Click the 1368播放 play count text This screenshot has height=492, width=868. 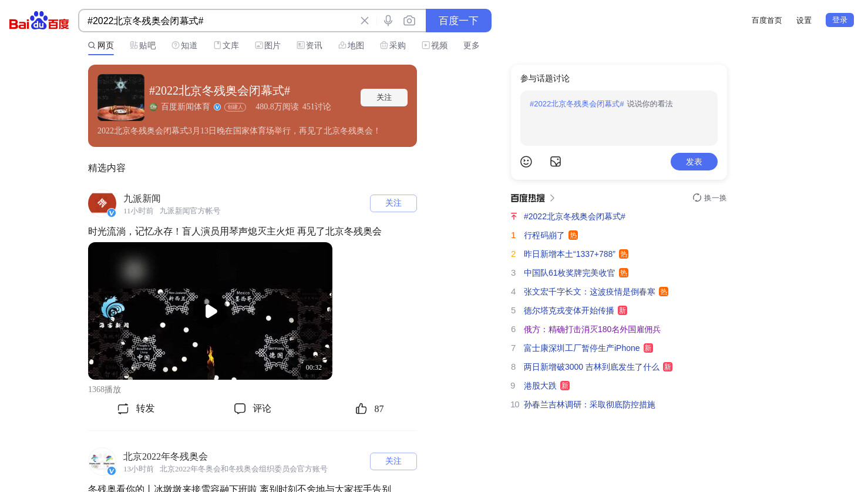105,390
